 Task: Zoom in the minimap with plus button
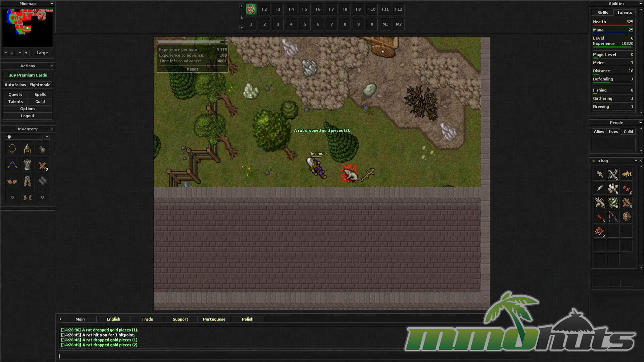click(x=26, y=53)
